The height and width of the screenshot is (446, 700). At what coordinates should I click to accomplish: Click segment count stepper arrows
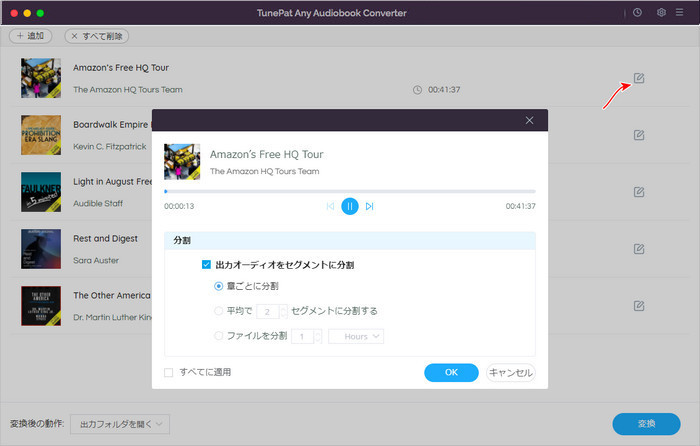[x=283, y=311]
